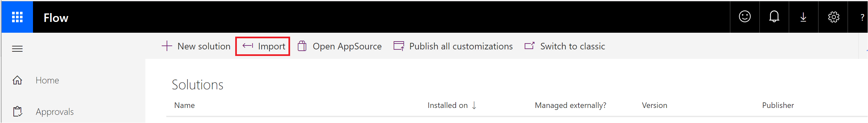Click the smiley feedback icon

tap(745, 17)
